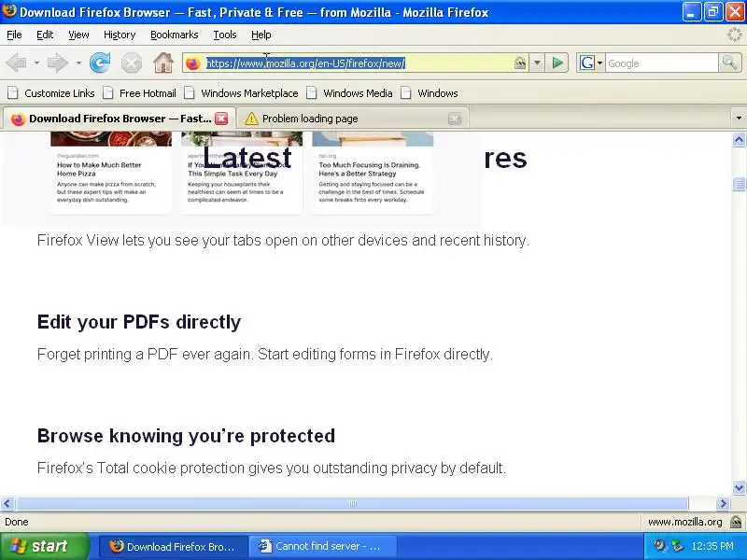Image resolution: width=747 pixels, height=560 pixels.
Task: Open the Free Hotmail bookmark
Action: tap(140, 93)
